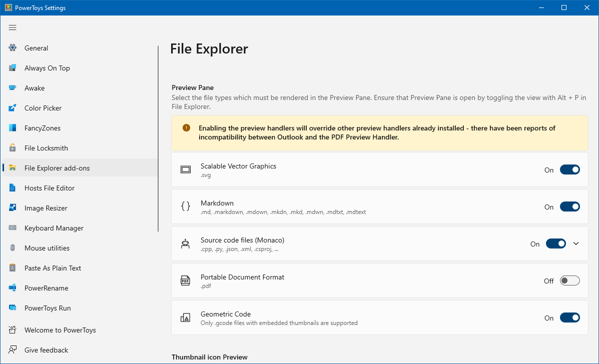Select the Awake coffee cup icon
Viewport: 599px width, 364px height.
(13, 88)
